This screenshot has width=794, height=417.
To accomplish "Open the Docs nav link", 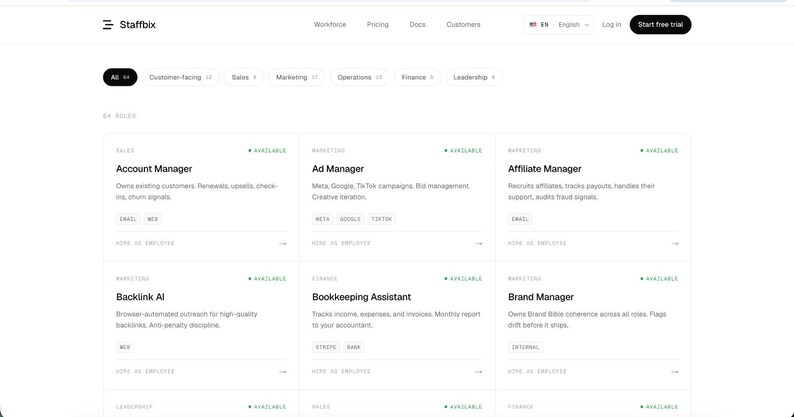I will [x=417, y=24].
